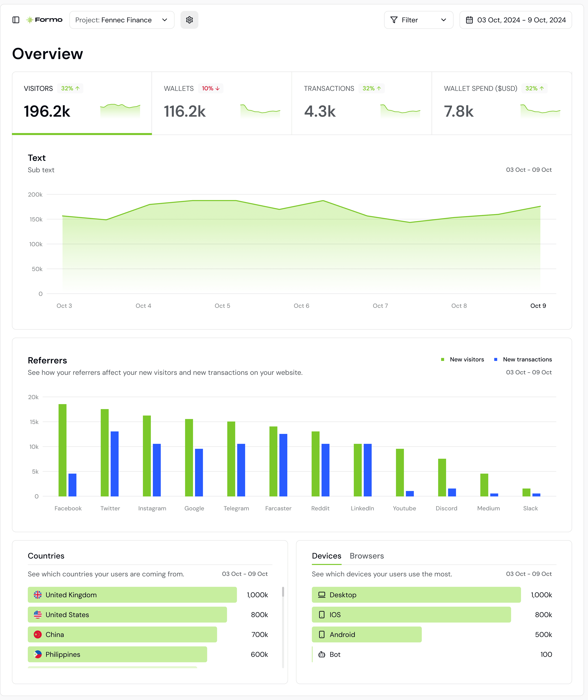Image resolution: width=588 pixels, height=700 pixels.
Task: Click the Medium referrer label
Action: [x=488, y=508]
